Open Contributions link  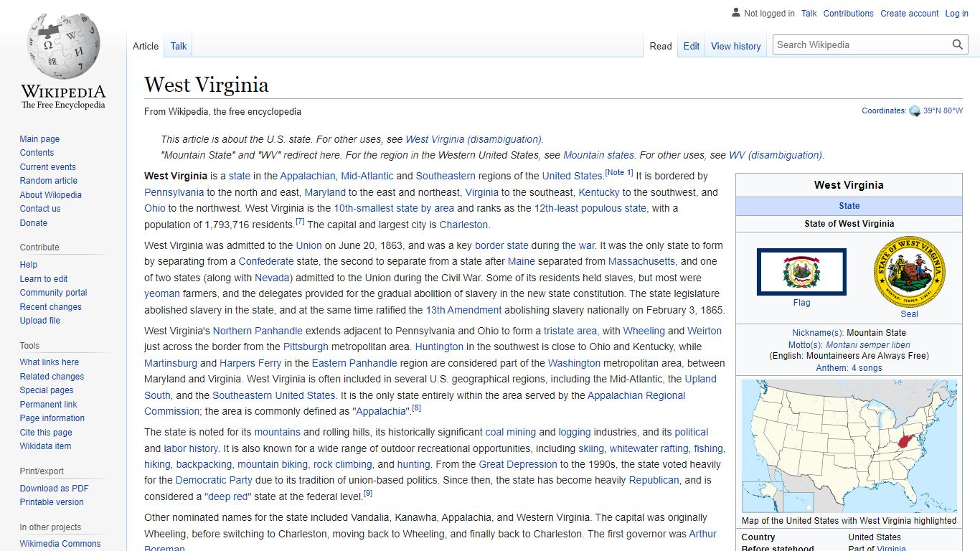point(848,13)
